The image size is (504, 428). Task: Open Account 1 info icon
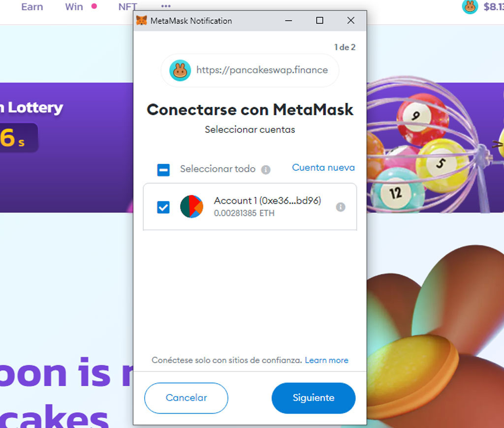341,207
